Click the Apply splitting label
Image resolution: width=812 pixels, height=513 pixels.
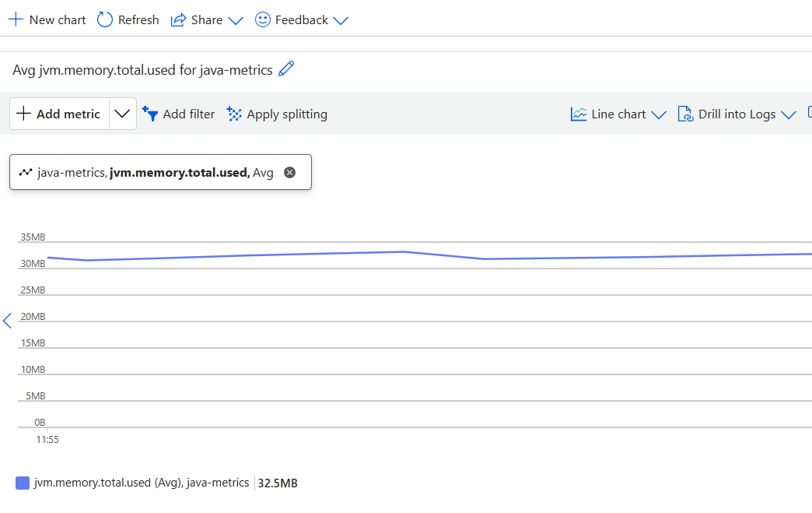pos(287,114)
